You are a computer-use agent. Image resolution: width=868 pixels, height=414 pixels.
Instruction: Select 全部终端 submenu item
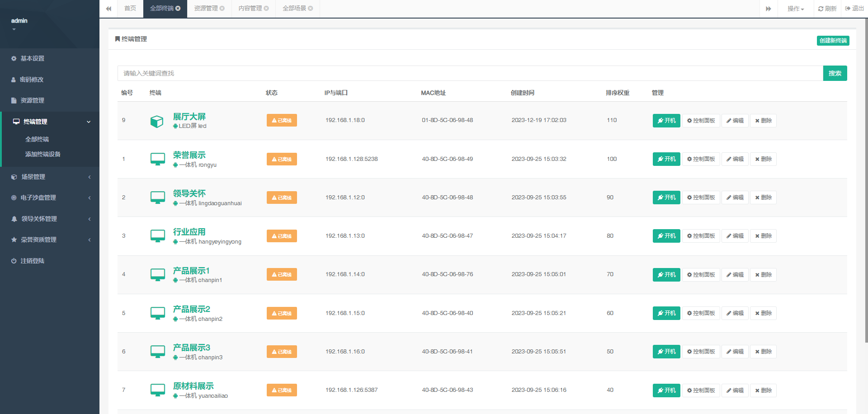[37, 139]
